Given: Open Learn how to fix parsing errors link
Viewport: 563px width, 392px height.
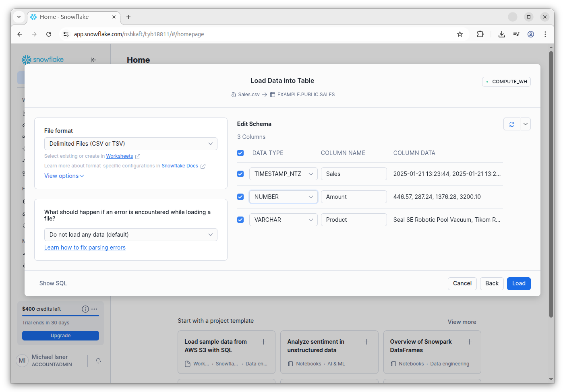Looking at the screenshot, I should pos(85,248).
